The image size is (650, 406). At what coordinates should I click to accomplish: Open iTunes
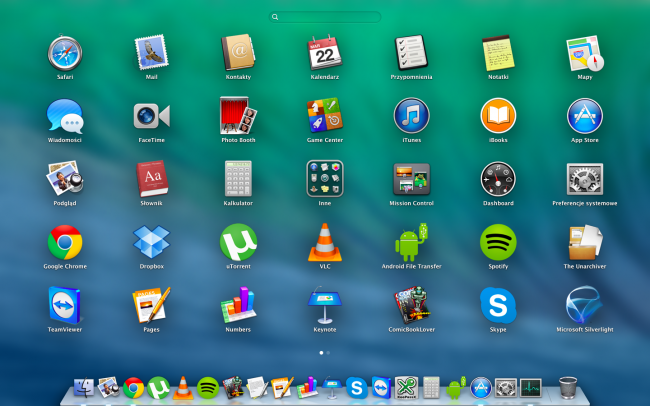pos(411,116)
